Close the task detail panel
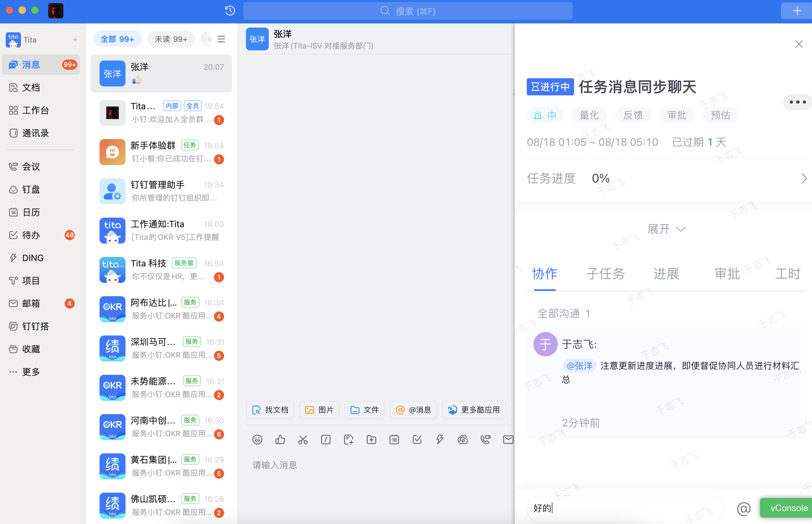Viewport: 812px width, 524px height. [x=799, y=44]
